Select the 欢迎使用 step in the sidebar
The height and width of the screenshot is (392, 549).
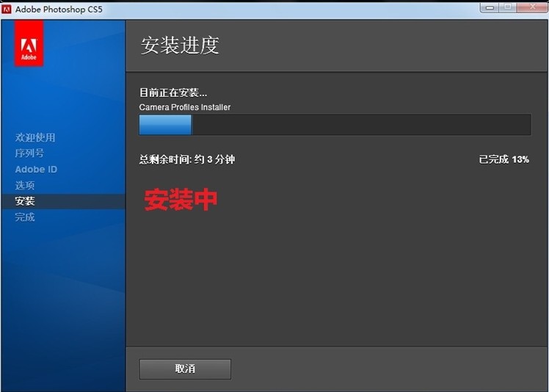pyautogui.click(x=35, y=137)
